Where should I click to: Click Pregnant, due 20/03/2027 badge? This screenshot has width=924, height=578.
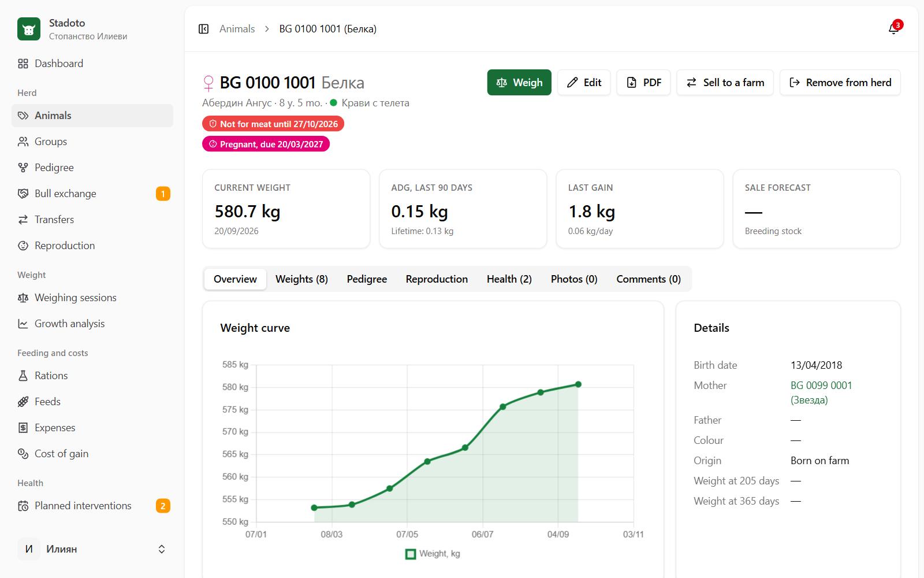tap(266, 144)
